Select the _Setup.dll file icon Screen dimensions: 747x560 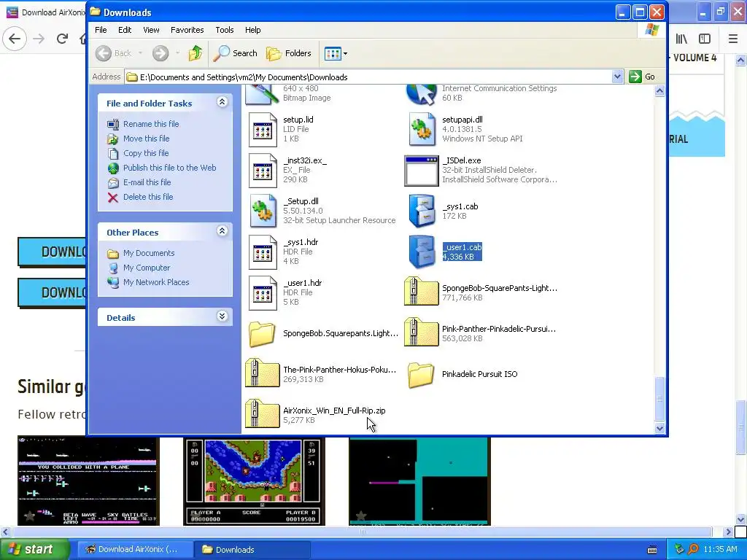263,211
